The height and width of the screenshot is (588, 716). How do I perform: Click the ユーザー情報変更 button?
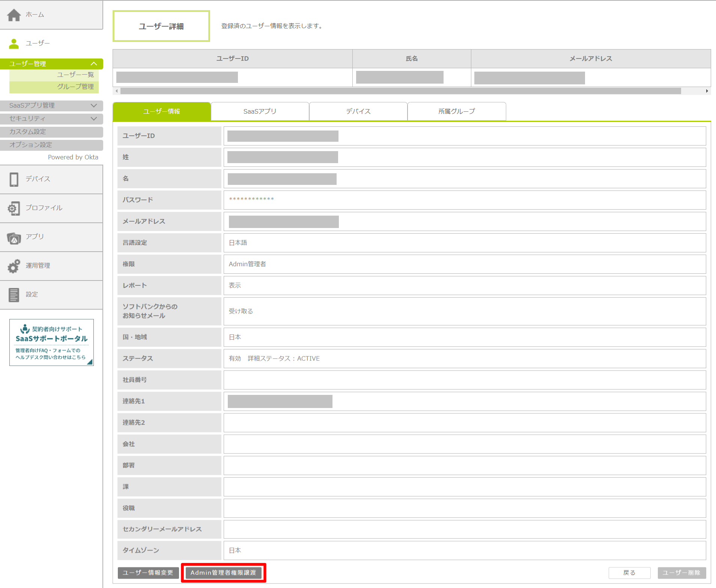coord(148,573)
